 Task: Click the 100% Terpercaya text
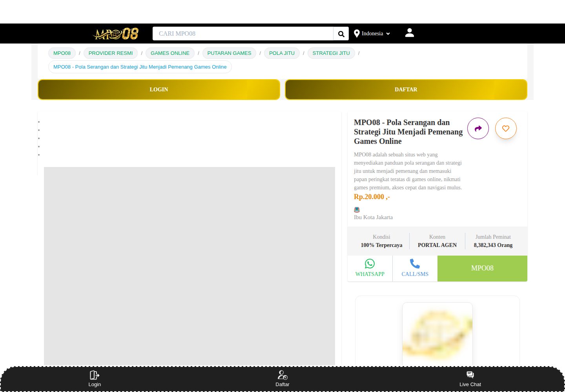(x=381, y=245)
